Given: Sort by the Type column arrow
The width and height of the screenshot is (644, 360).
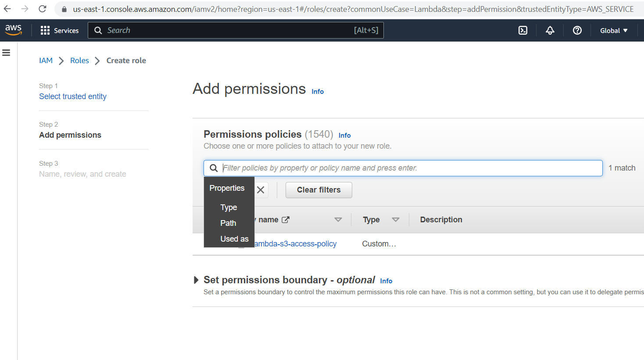Looking at the screenshot, I should [x=396, y=220].
